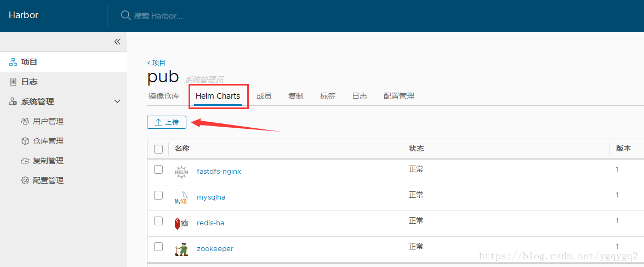The height and width of the screenshot is (267, 644).
Task: Click the zookeeper chart icon
Action: [x=181, y=249]
